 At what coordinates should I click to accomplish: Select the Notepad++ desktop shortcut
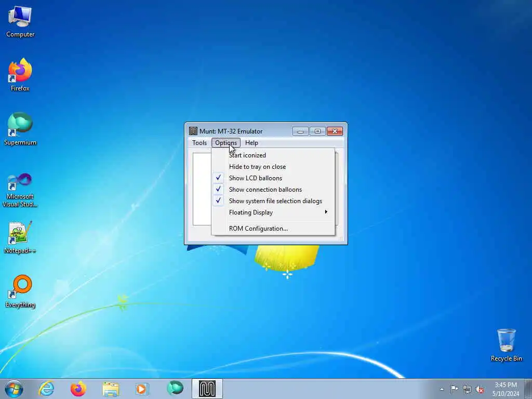point(20,237)
